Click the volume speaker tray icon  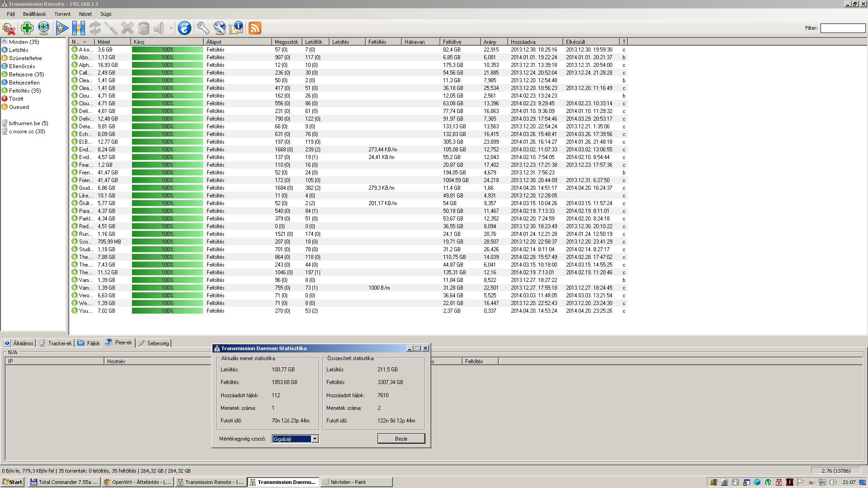click(833, 482)
